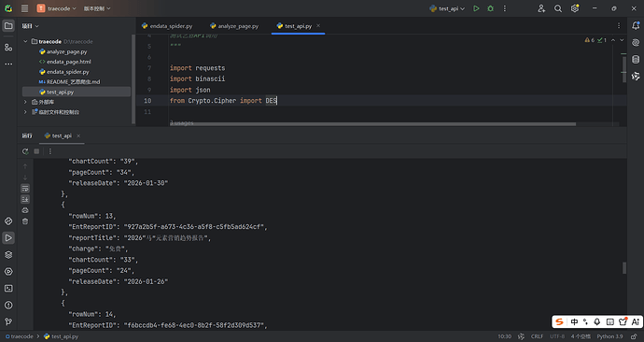The image size is (644, 342).
Task: Rerun test_api in the Run toolbar
Action: [x=25, y=151]
